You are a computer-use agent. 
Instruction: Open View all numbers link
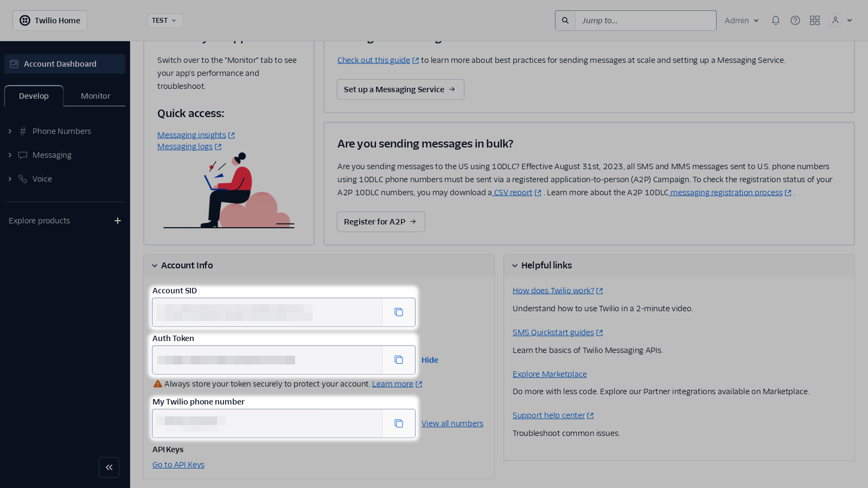coord(452,423)
